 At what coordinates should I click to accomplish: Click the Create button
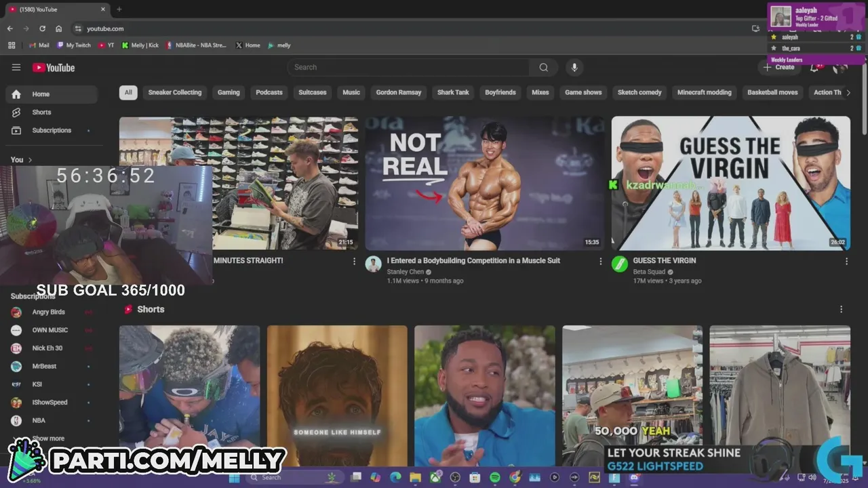778,67
